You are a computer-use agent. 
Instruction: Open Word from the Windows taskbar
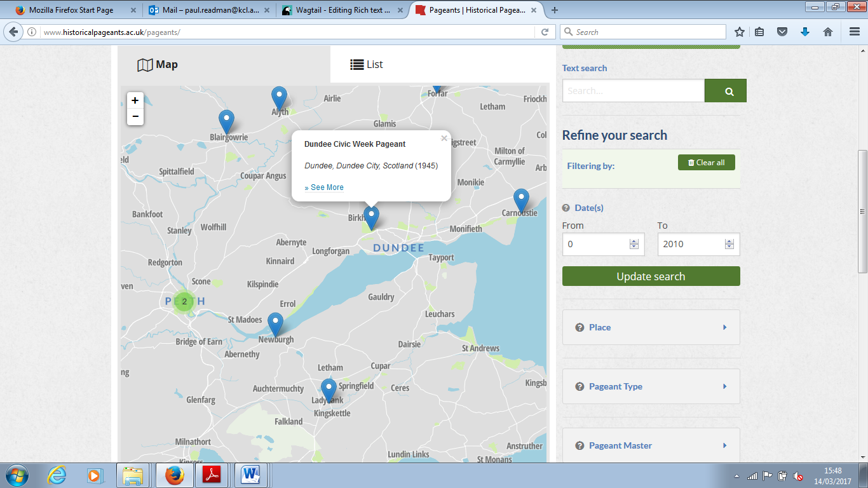pos(251,475)
